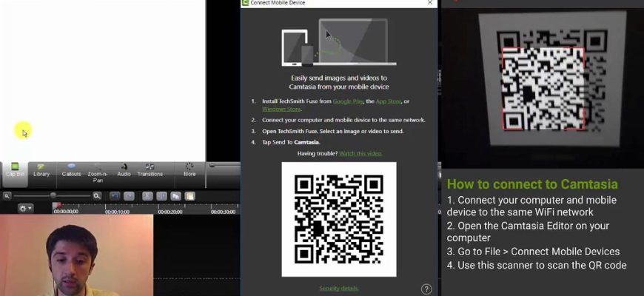
Task: Click the Split tool icon
Action: pos(161,196)
